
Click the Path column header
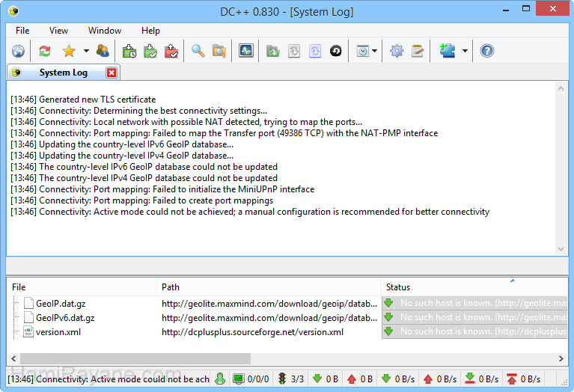[269, 287]
